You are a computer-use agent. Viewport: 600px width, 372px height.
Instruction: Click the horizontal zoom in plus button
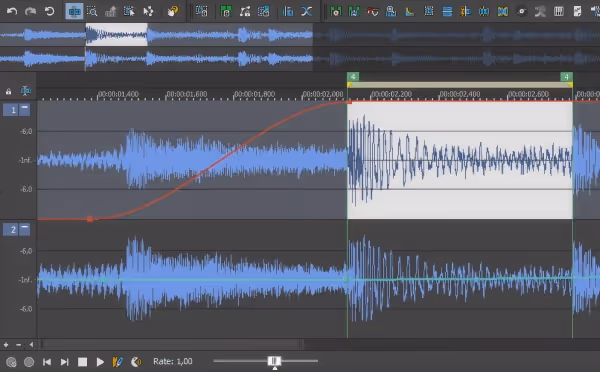pyautogui.click(x=6, y=345)
